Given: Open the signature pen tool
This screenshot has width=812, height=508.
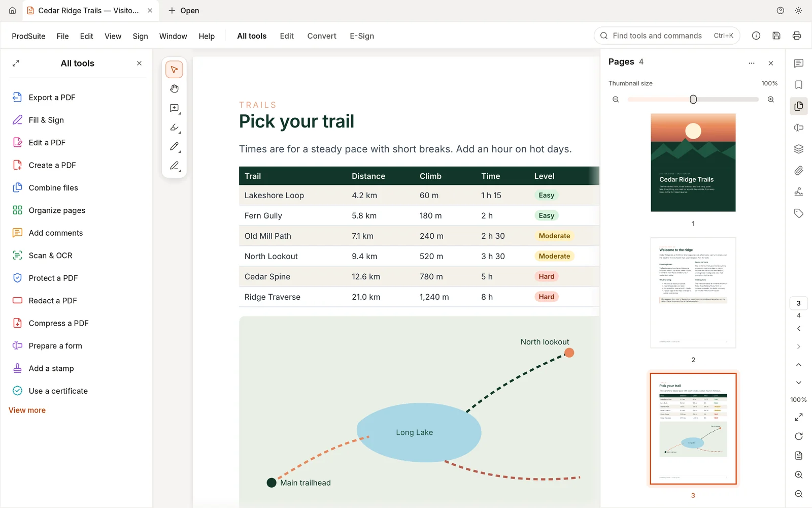Looking at the screenshot, I should [x=174, y=166].
